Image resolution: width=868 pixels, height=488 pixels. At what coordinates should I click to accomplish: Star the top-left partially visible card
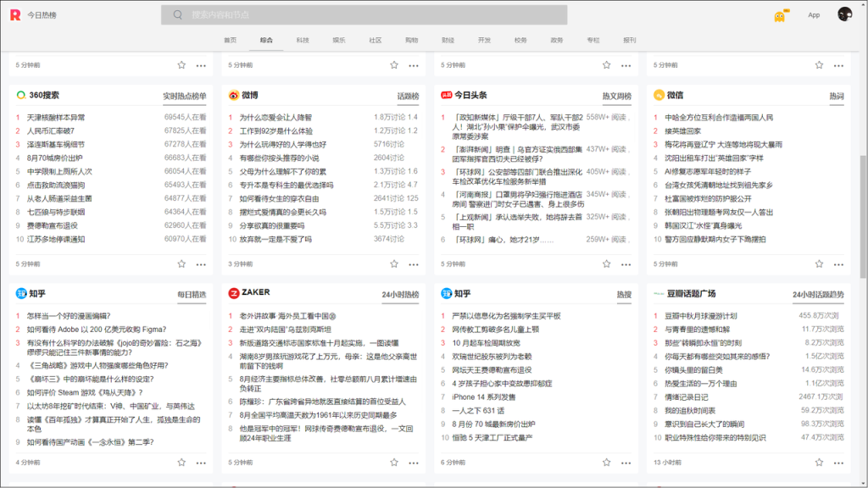click(x=181, y=64)
